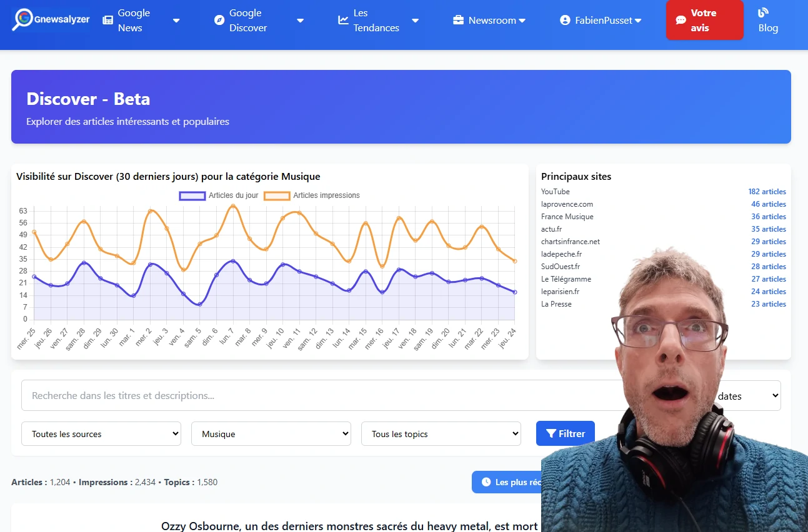
Task: Click the ladepeche.fr site name
Action: (562, 254)
